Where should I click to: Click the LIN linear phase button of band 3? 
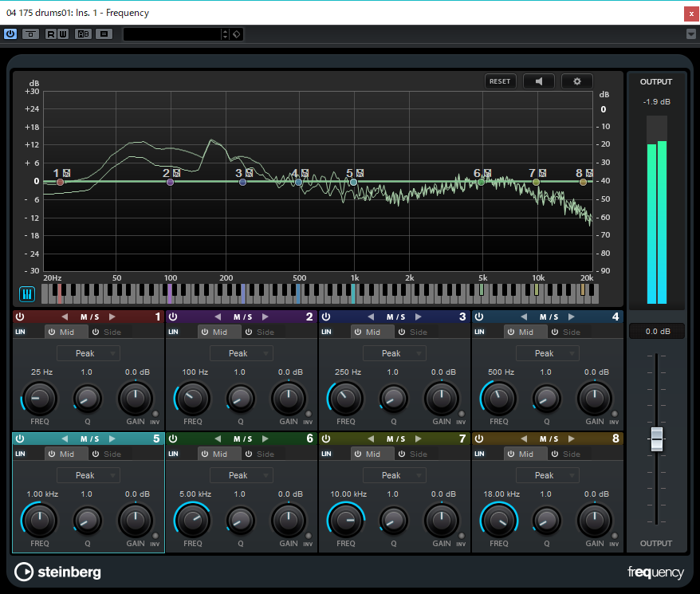click(326, 332)
